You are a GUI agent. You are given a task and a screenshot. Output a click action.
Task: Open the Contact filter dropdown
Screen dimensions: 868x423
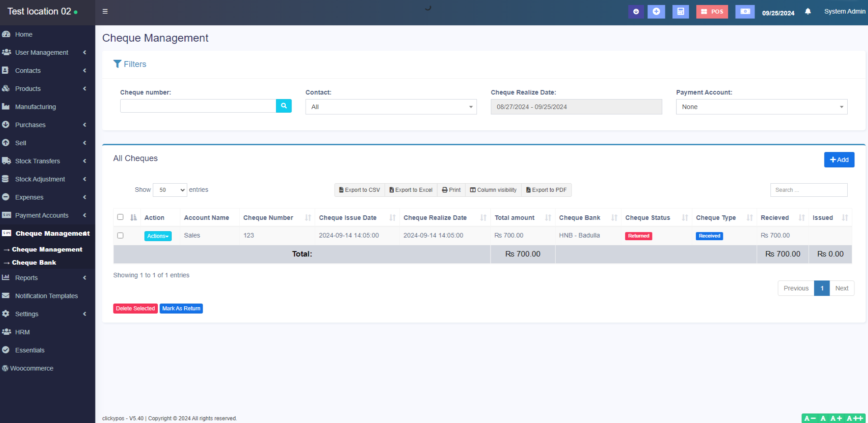pos(391,107)
